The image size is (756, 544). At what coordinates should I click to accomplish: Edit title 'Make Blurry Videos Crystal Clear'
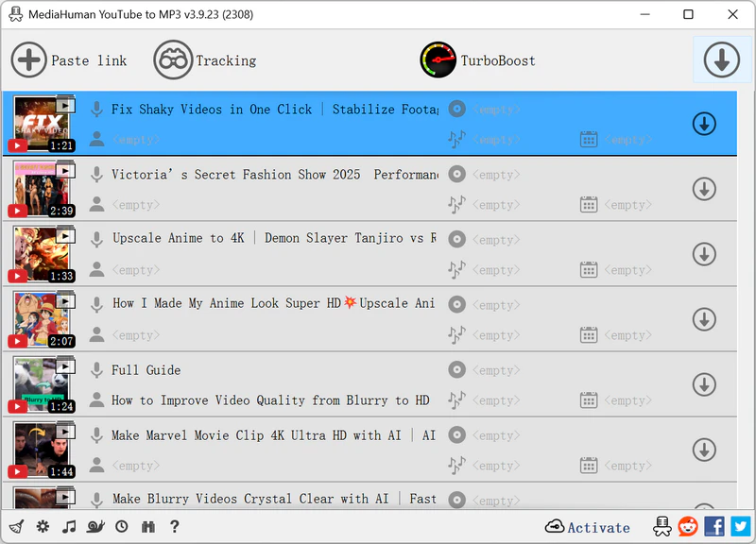pos(274,499)
